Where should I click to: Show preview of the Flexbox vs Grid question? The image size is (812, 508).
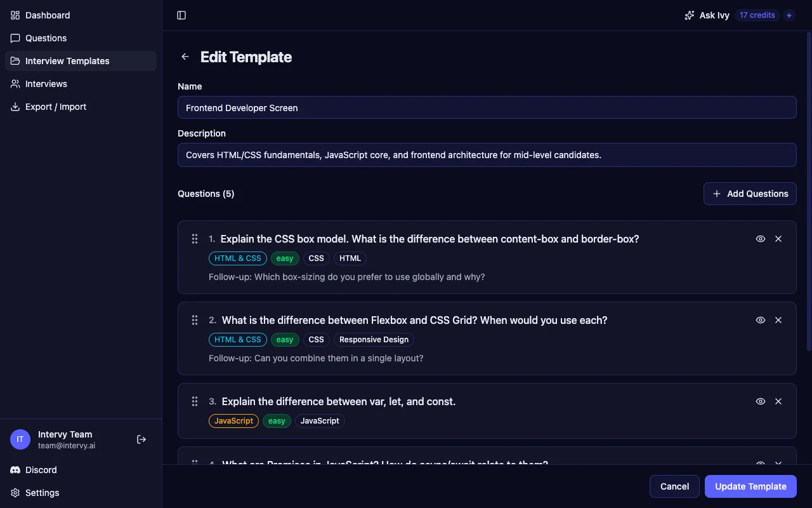[x=760, y=320]
